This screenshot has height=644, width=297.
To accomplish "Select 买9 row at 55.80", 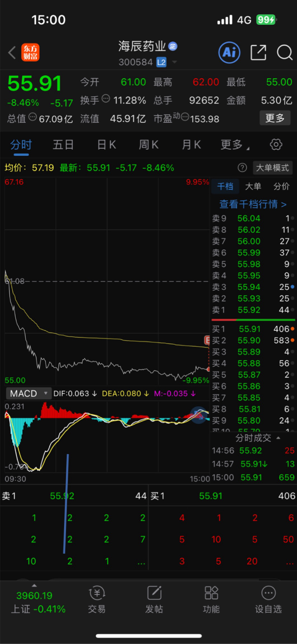I will (253, 421).
